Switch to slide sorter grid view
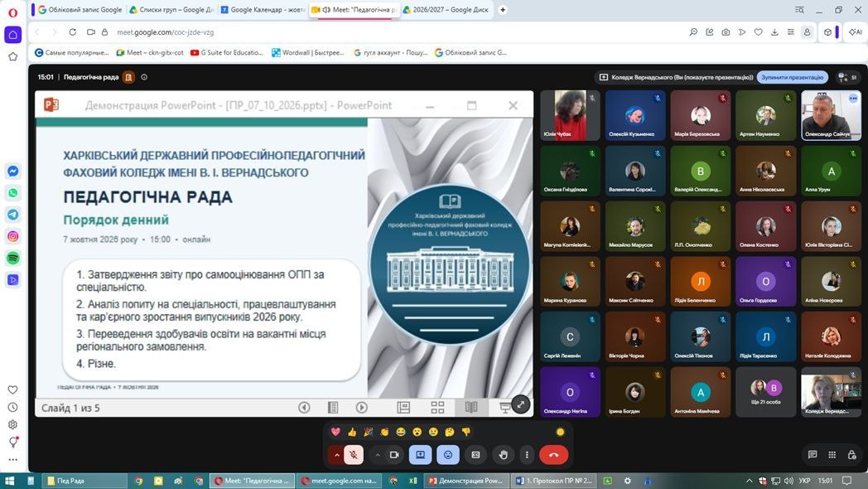The image size is (868, 489). click(x=437, y=408)
